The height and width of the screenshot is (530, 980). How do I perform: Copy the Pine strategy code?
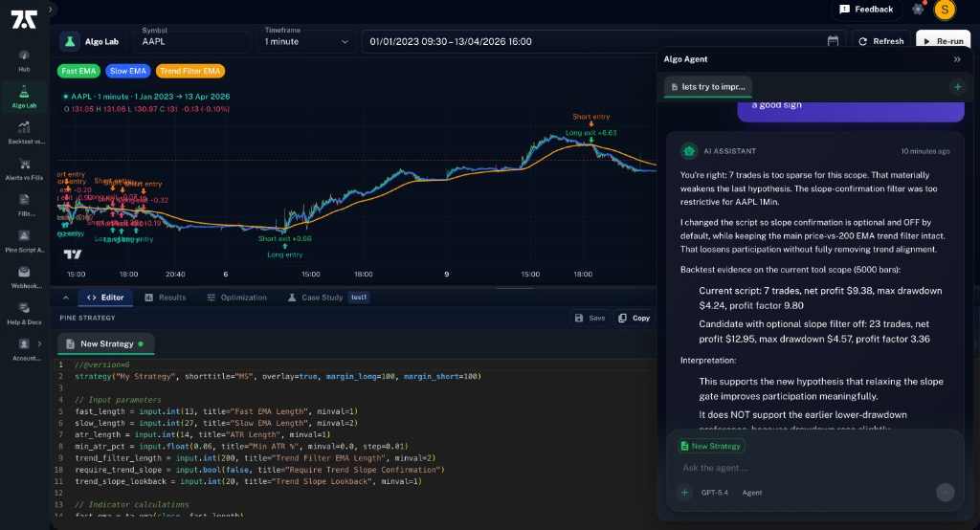[634, 319]
